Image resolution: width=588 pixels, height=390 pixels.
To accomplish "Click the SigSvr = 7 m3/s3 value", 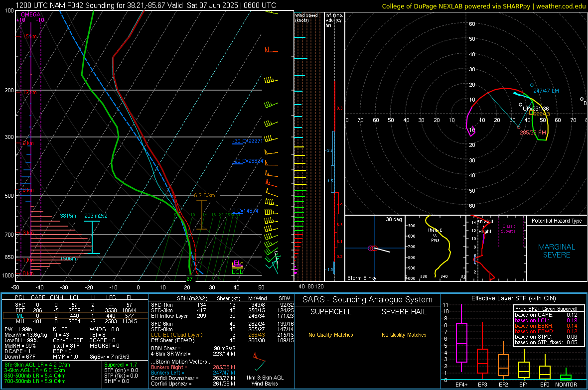I will (x=110, y=357).
